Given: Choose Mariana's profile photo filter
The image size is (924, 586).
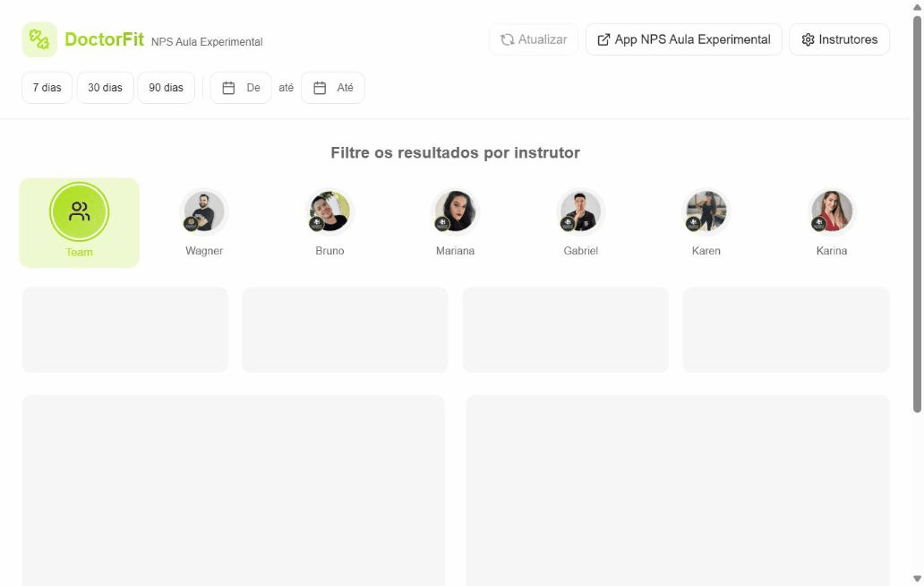Looking at the screenshot, I should (x=455, y=211).
